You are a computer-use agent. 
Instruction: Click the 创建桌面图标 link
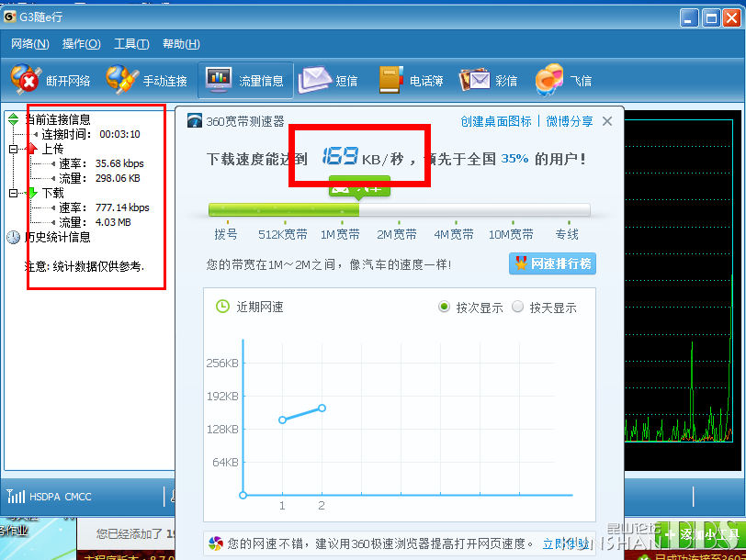click(496, 121)
